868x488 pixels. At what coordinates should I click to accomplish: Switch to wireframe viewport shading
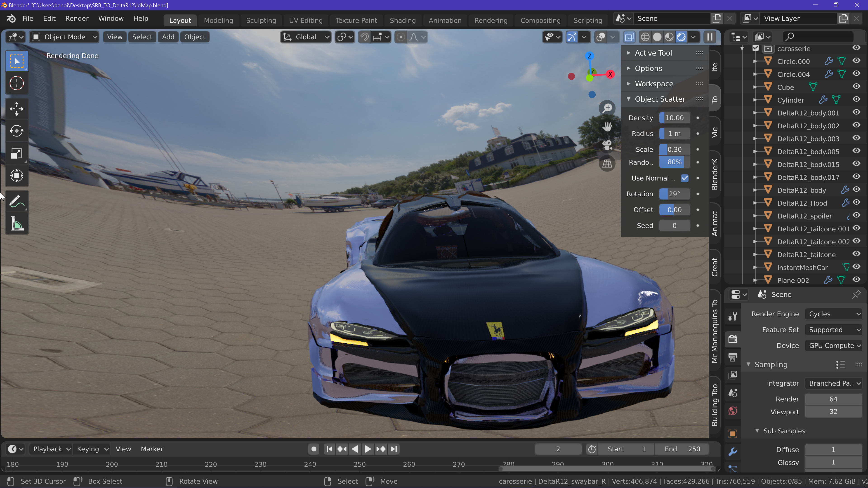coord(645,37)
